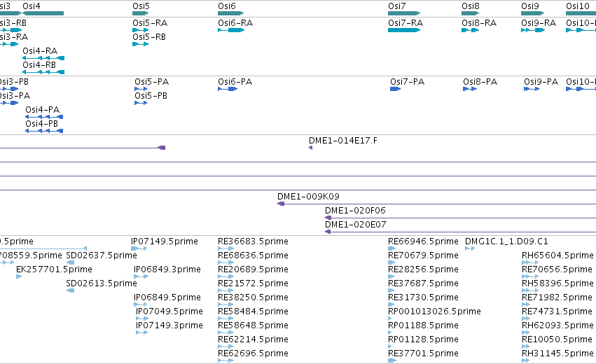Screen dimensions: 596x364
Task: Click the RE58648.5prime EST label
Action: coord(253,325)
